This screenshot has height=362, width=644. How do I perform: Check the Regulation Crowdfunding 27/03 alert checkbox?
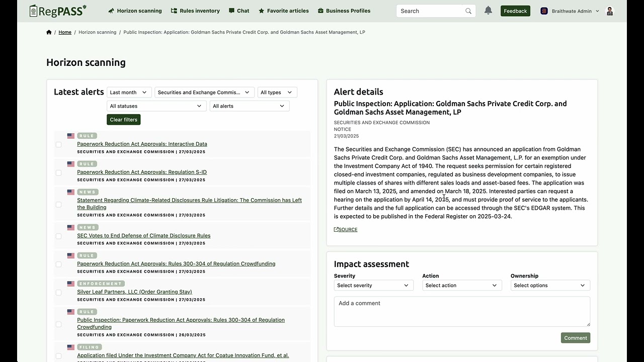point(58,264)
